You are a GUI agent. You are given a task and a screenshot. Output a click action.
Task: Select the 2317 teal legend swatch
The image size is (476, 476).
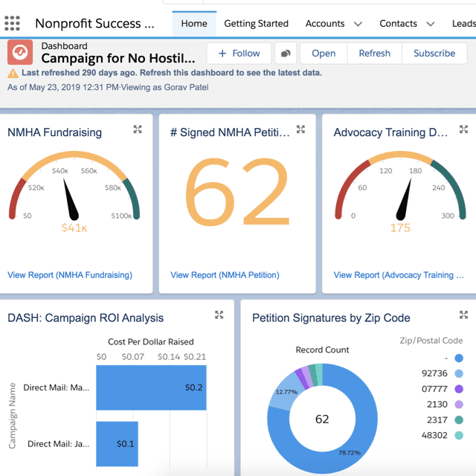(x=459, y=419)
